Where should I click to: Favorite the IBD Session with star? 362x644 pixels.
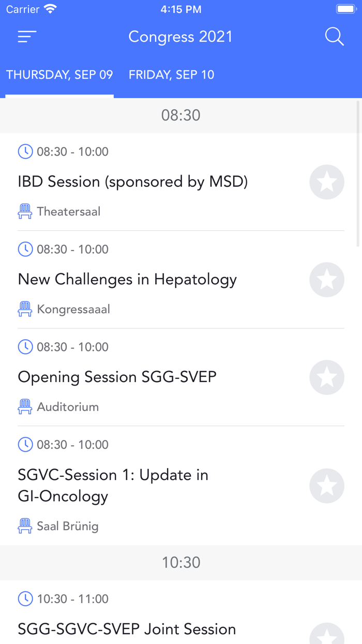click(327, 182)
